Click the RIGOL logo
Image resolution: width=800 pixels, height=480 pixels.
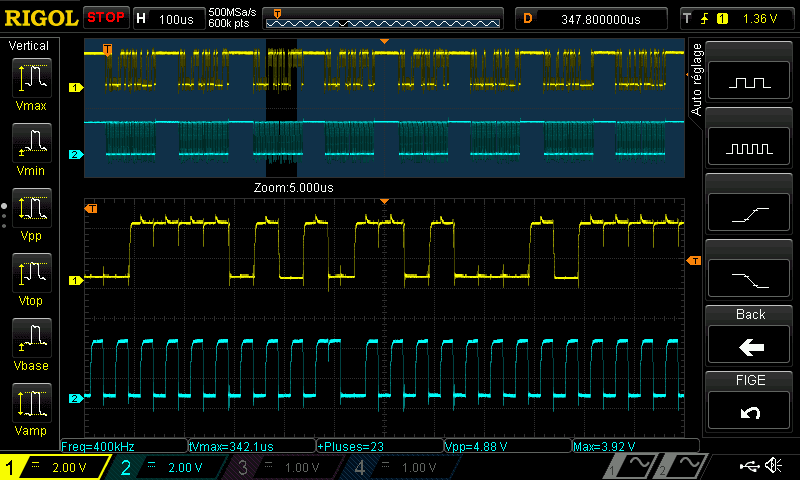(41, 18)
